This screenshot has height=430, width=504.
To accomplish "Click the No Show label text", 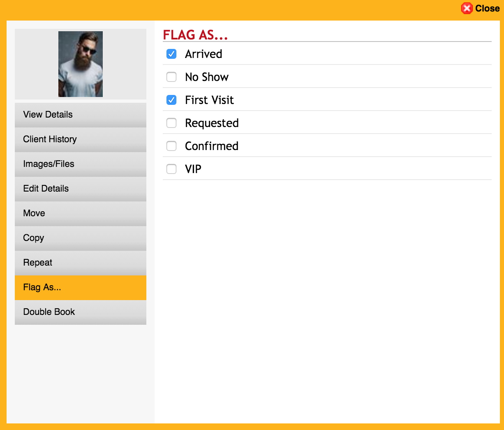I will coord(207,77).
